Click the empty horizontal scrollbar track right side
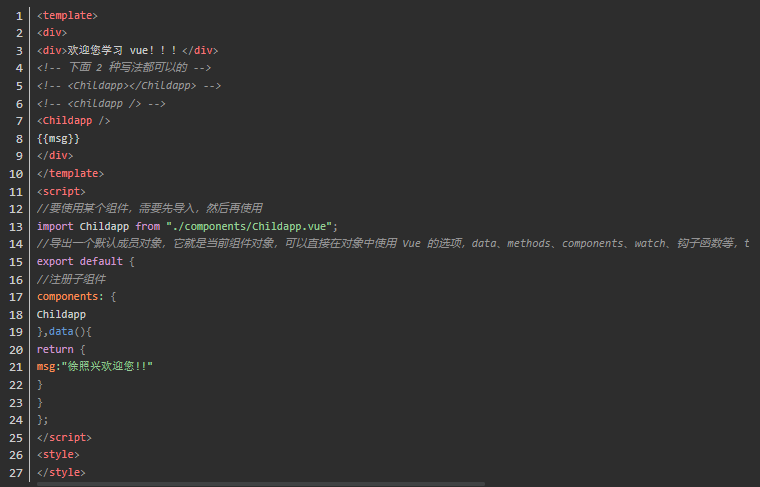The width and height of the screenshot is (760, 487). pyautogui.click(x=620, y=483)
